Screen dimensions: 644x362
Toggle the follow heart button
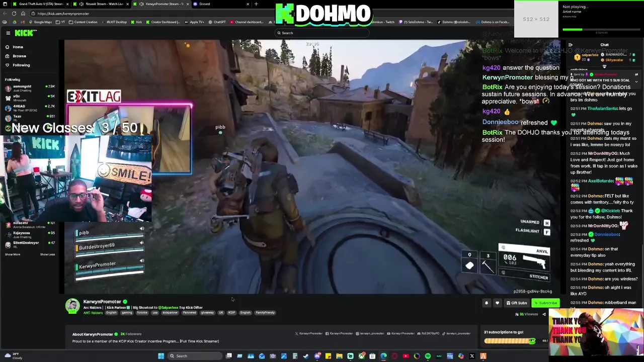point(497,303)
